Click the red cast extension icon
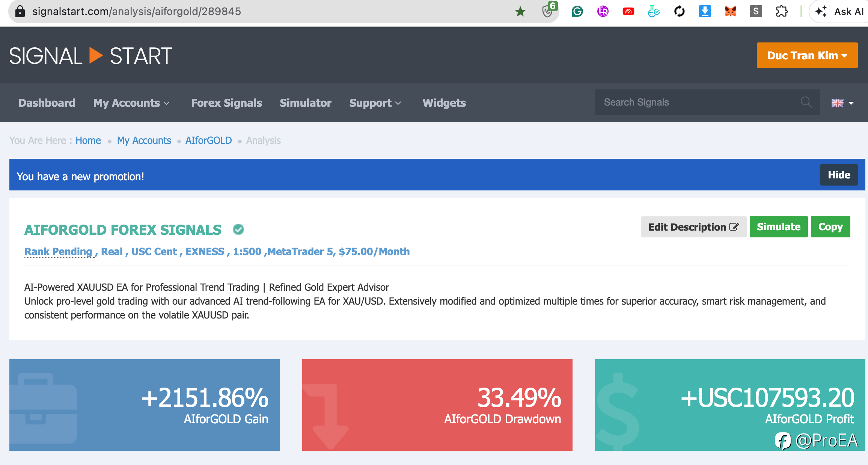Screen dimensions: 868x465 tap(628, 12)
